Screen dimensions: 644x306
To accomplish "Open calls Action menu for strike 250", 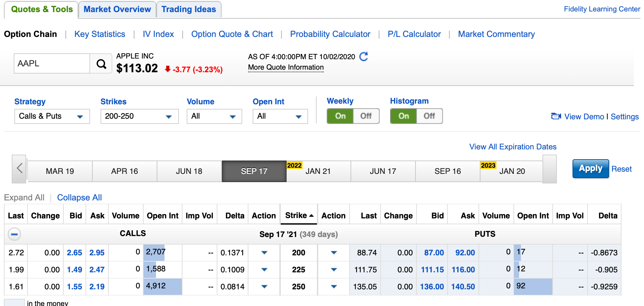I will (x=264, y=287).
